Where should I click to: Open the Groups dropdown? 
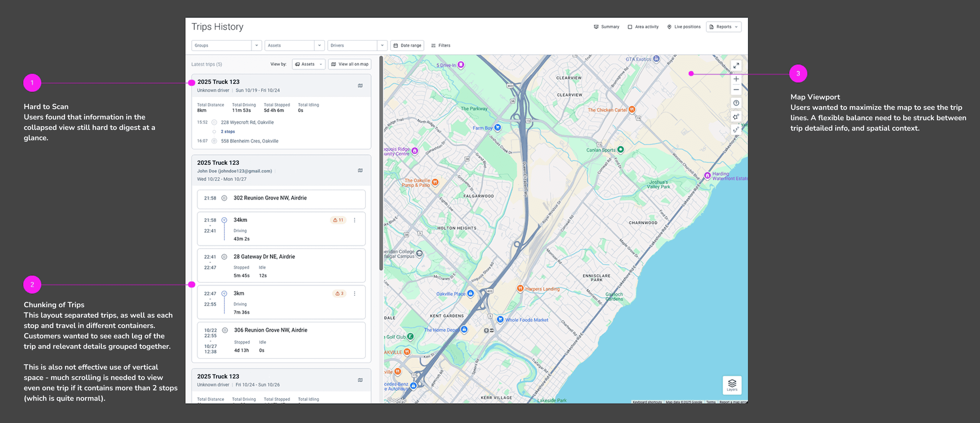(x=226, y=46)
